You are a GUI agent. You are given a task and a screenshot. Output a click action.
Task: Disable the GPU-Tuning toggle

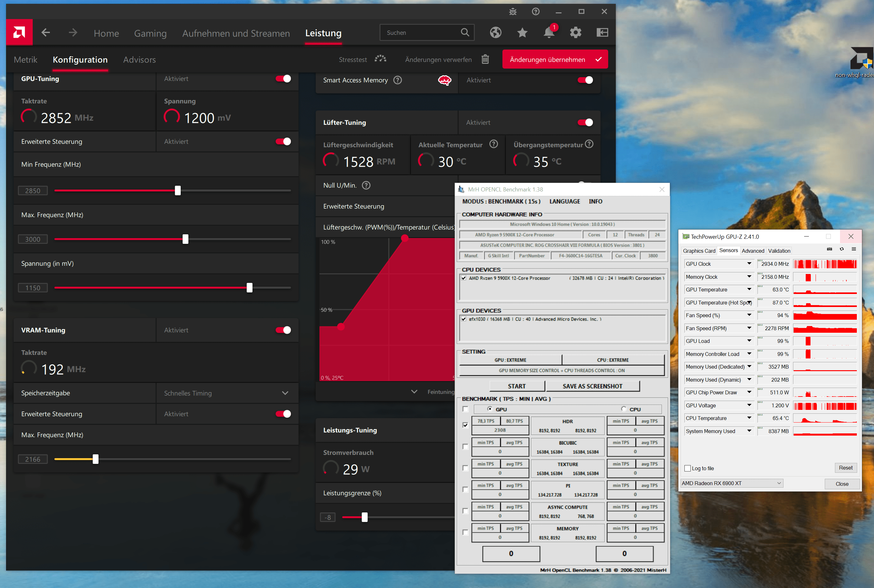283,79
